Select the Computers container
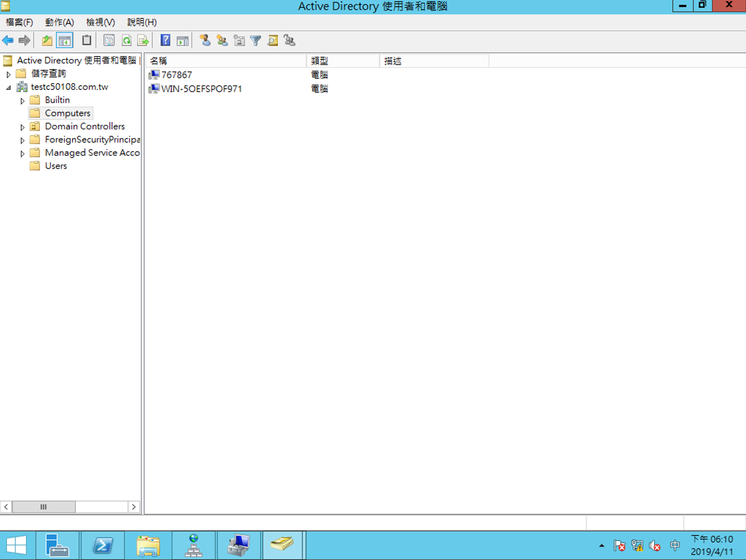Viewport: 746px width, 560px height. click(67, 113)
